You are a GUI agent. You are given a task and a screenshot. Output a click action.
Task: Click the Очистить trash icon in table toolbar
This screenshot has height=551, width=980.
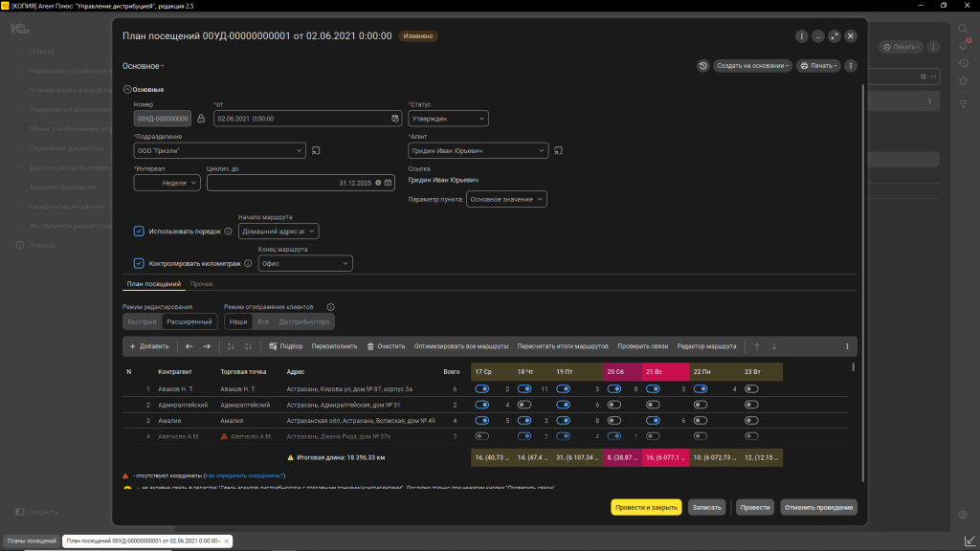371,346
